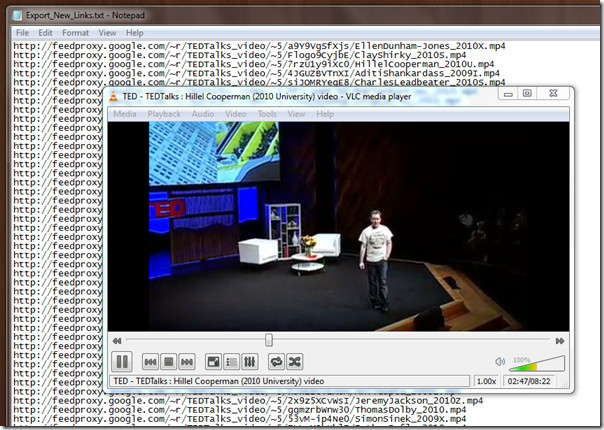Open the VLC Video menu

coord(236,114)
